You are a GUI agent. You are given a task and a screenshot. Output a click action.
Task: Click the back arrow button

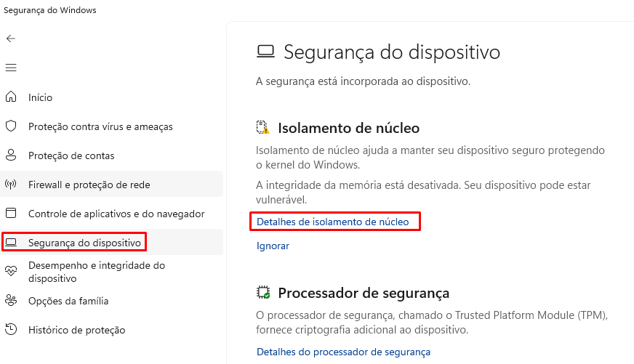[x=11, y=39]
